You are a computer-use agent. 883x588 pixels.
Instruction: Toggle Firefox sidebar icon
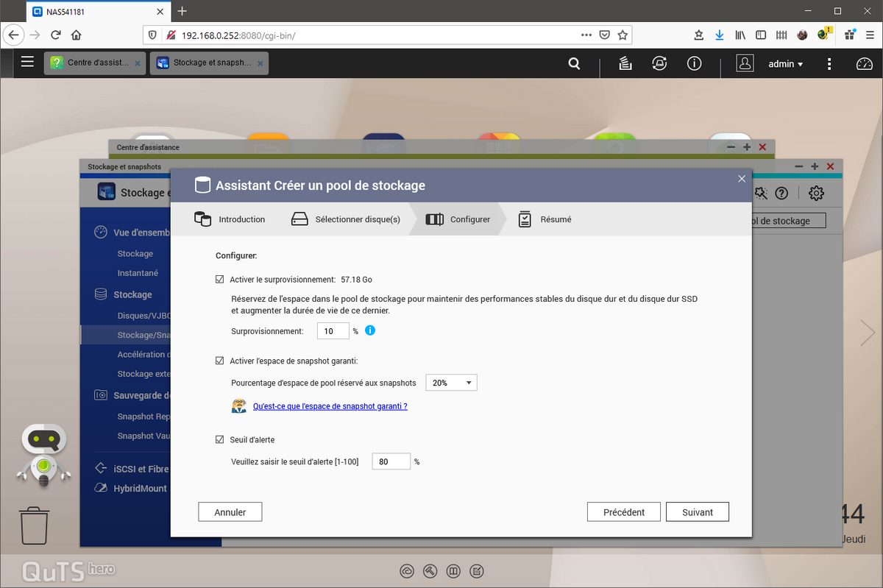(762, 35)
